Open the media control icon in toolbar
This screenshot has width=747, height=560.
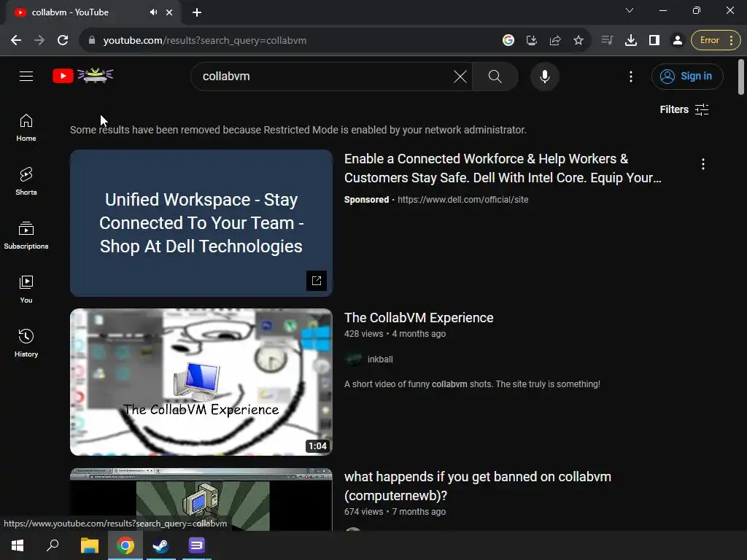(607, 41)
